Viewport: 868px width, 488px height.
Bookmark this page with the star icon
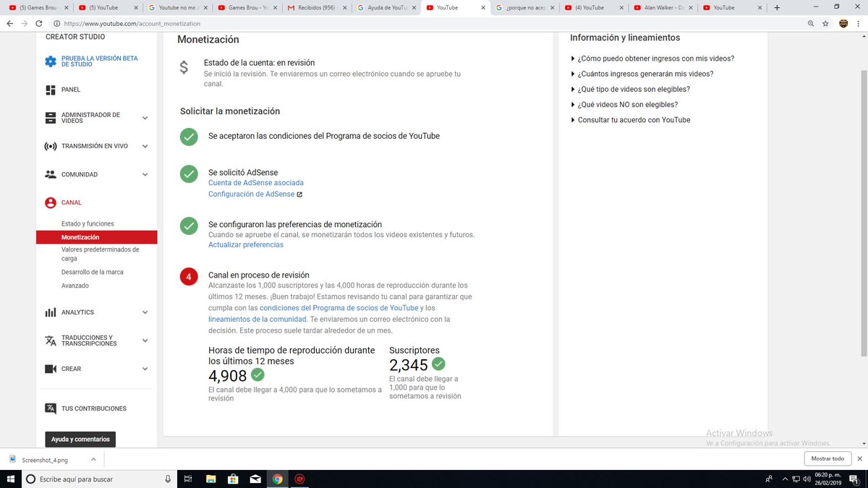[x=825, y=23]
